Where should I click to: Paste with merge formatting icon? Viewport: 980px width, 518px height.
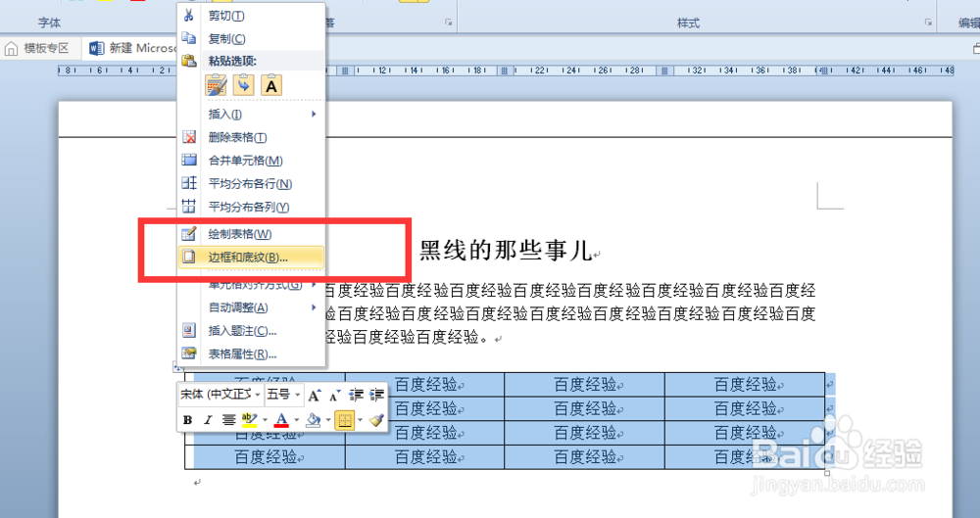[244, 84]
